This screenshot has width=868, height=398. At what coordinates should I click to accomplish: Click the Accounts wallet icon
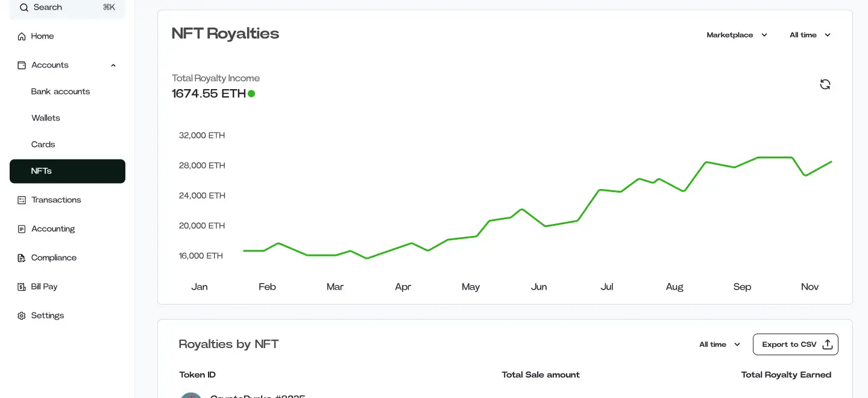[x=22, y=65]
